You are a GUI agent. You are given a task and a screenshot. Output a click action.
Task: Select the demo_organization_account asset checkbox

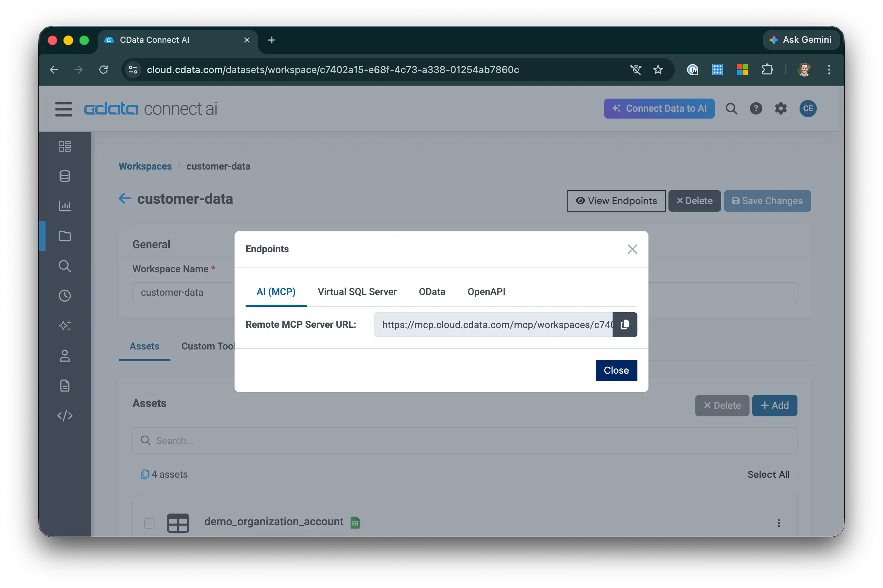149,523
